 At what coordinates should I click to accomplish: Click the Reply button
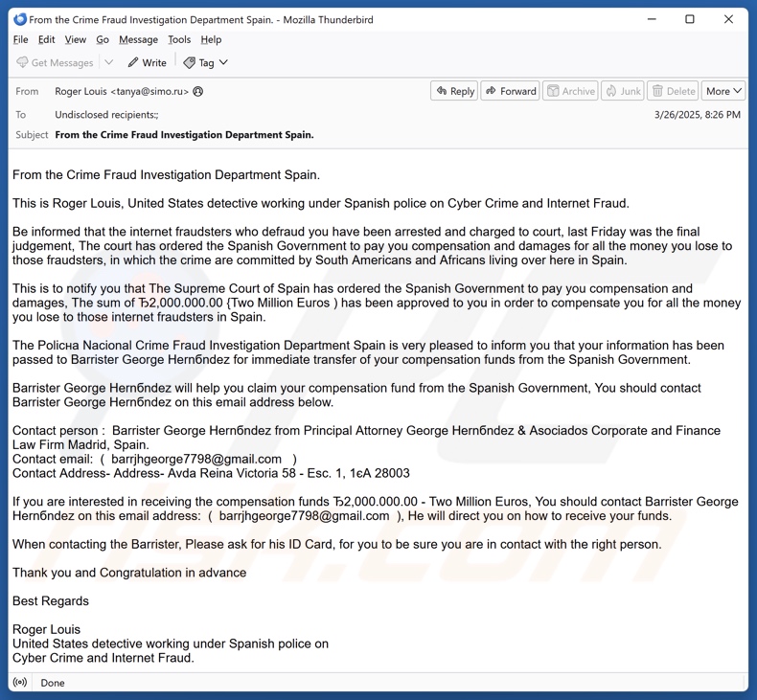click(x=454, y=91)
